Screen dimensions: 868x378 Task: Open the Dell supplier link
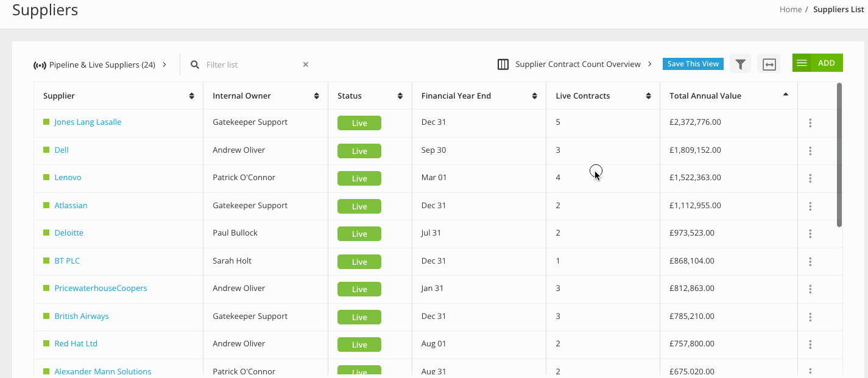pos(62,150)
